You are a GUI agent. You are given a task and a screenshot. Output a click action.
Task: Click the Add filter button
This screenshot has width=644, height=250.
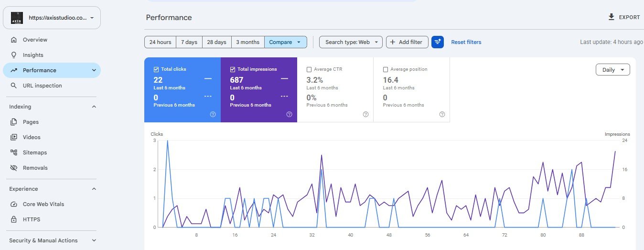point(406,42)
